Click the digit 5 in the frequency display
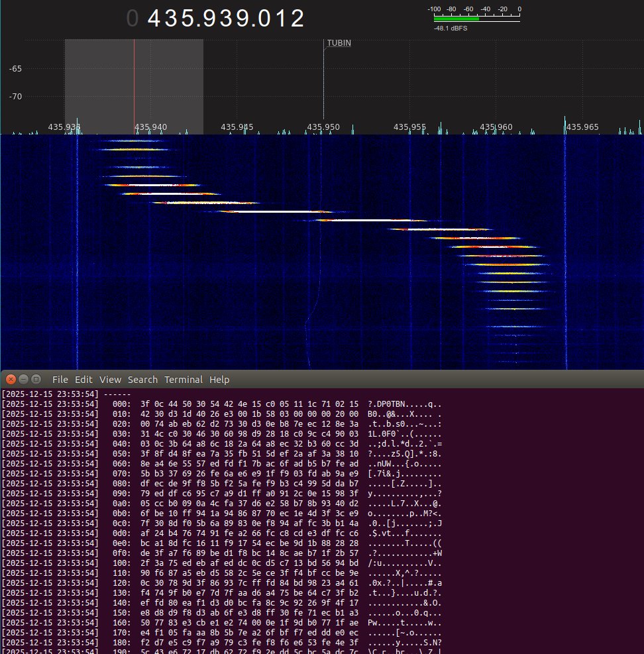Screen dimensions: 644x654 coord(188,19)
